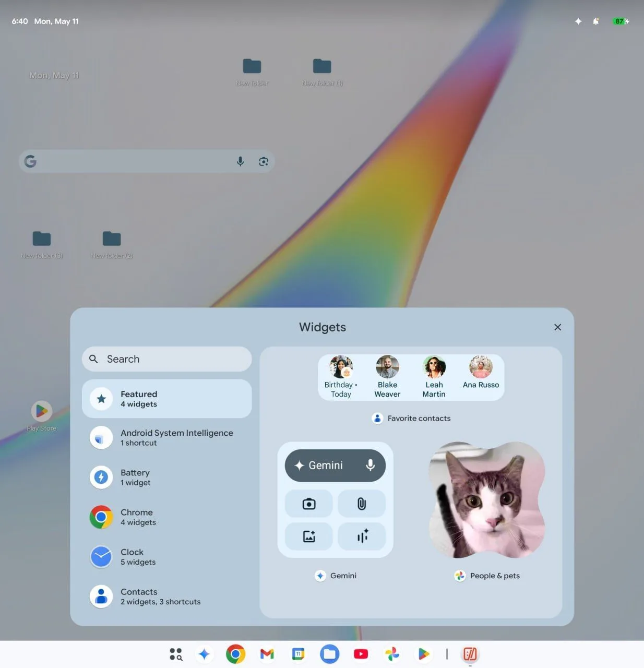Screen dimensions: 644x668
Task: Tap the notification bell in status bar
Action: [595, 21]
